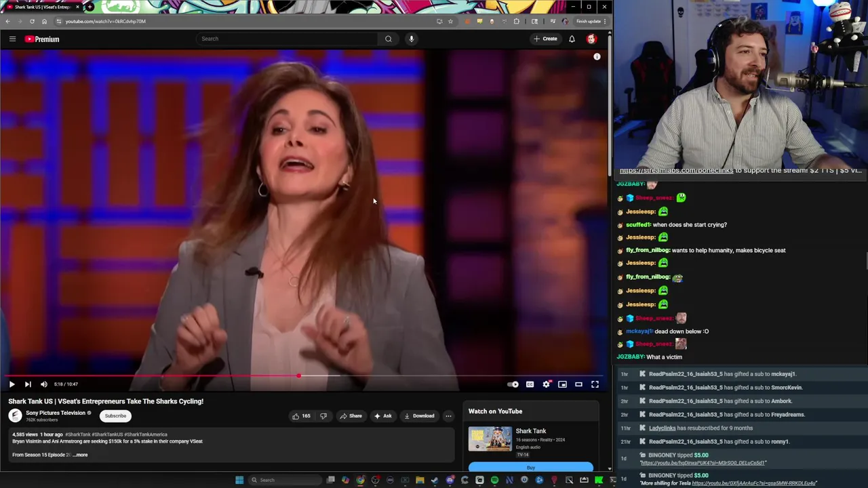Open the Windows Start menu
This screenshot has width=868, height=488.
point(239,480)
